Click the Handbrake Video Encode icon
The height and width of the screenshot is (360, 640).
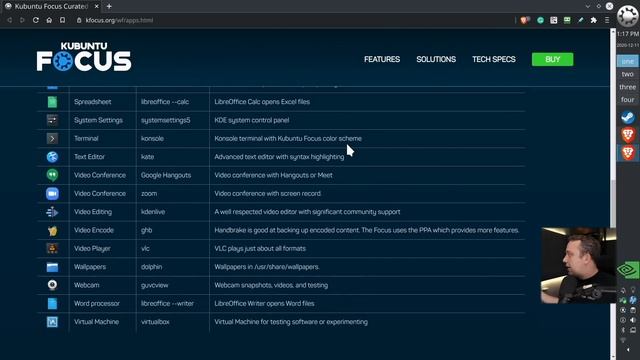(52, 231)
